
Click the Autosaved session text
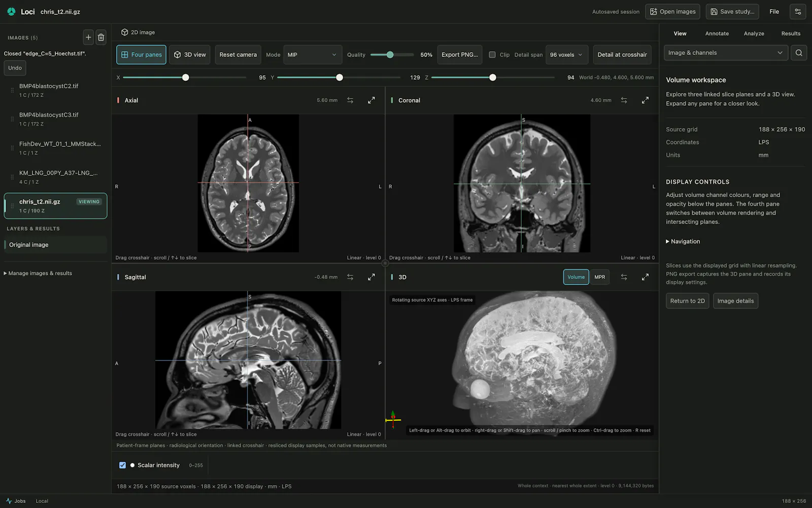(x=616, y=12)
